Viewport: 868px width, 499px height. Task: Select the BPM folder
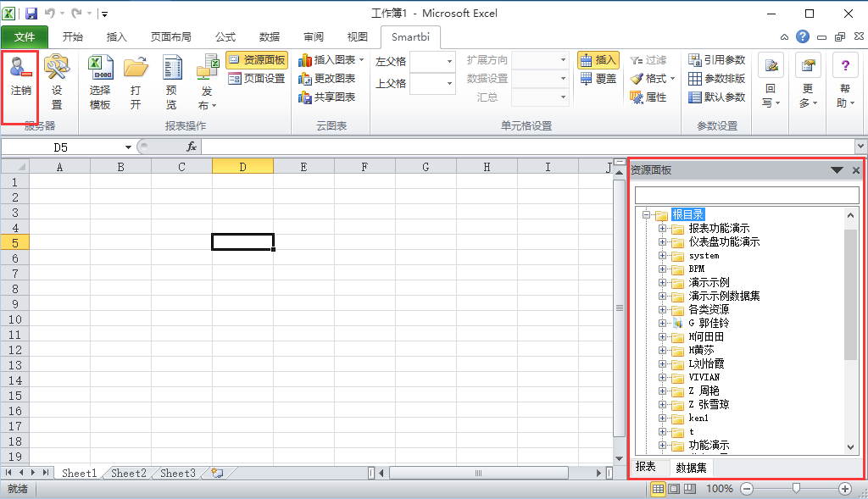tap(697, 269)
